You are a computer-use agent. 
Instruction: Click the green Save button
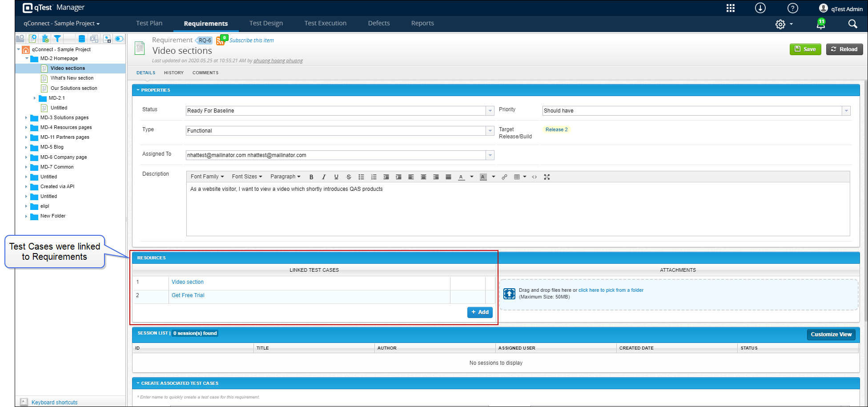(x=805, y=49)
